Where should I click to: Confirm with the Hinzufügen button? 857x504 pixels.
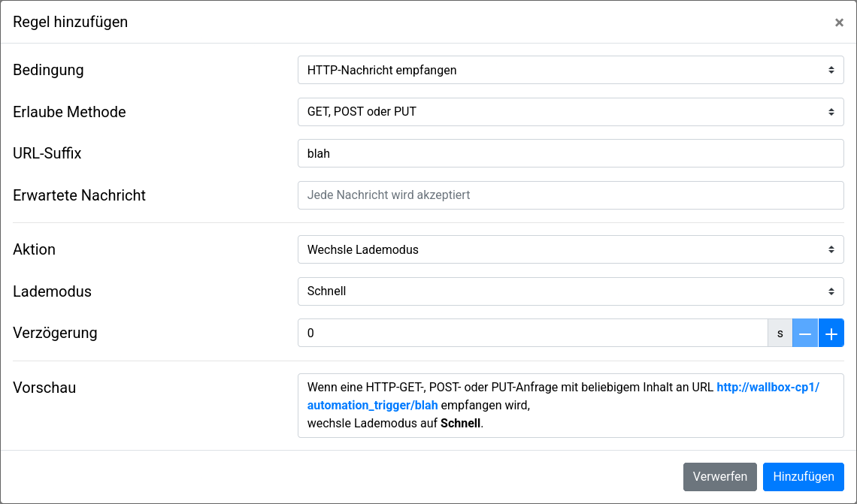click(x=803, y=476)
